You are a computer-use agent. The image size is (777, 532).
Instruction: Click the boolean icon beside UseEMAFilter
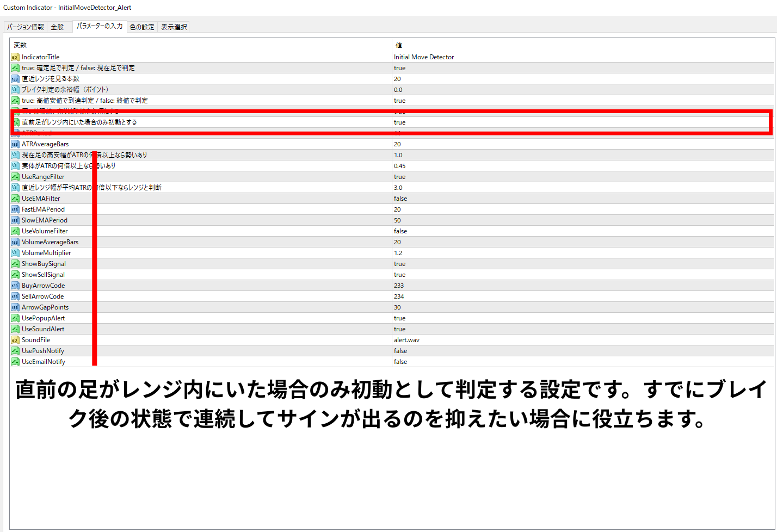[15, 199]
